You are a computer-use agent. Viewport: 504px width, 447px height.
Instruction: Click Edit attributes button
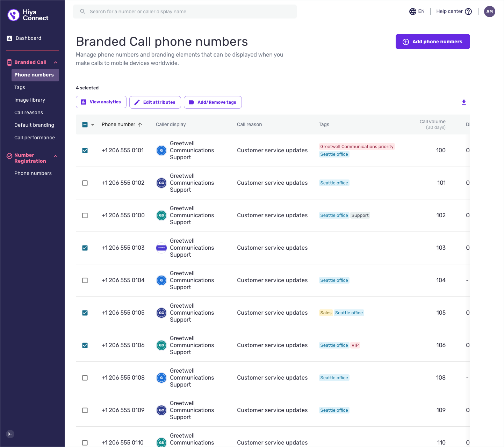pyautogui.click(x=155, y=102)
